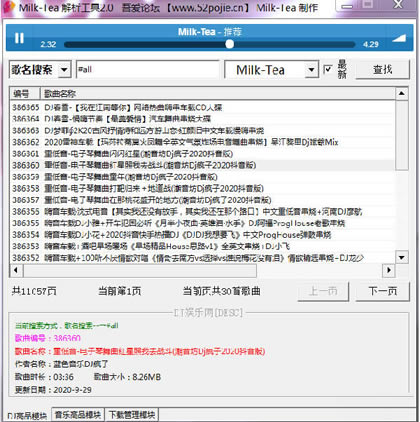Click the list's down scroll arrow
This screenshot has height=422, width=420.
click(x=402, y=257)
